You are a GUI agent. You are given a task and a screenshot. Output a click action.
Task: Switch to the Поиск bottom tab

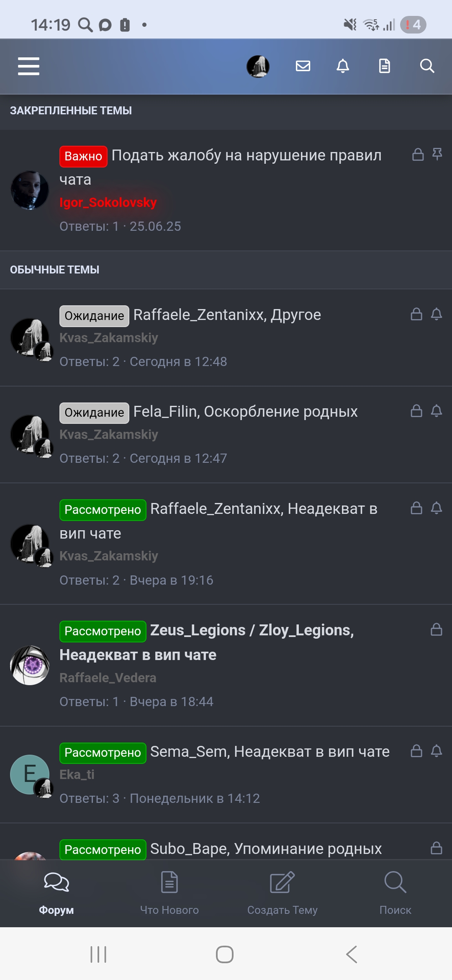395,892
